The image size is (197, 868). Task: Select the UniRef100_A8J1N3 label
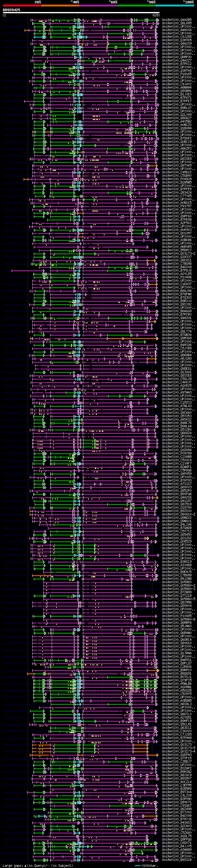click(x=177, y=358)
